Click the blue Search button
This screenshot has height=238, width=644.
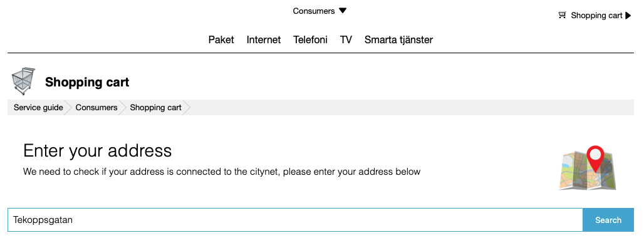pyautogui.click(x=608, y=220)
